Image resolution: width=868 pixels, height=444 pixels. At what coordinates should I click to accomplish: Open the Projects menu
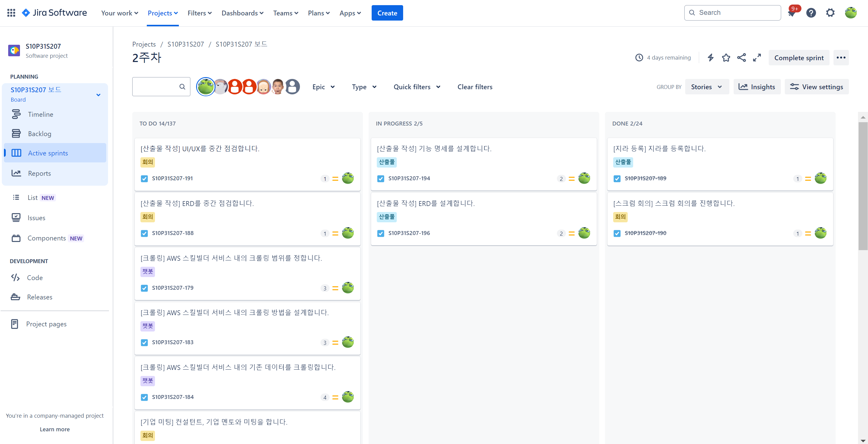click(163, 13)
